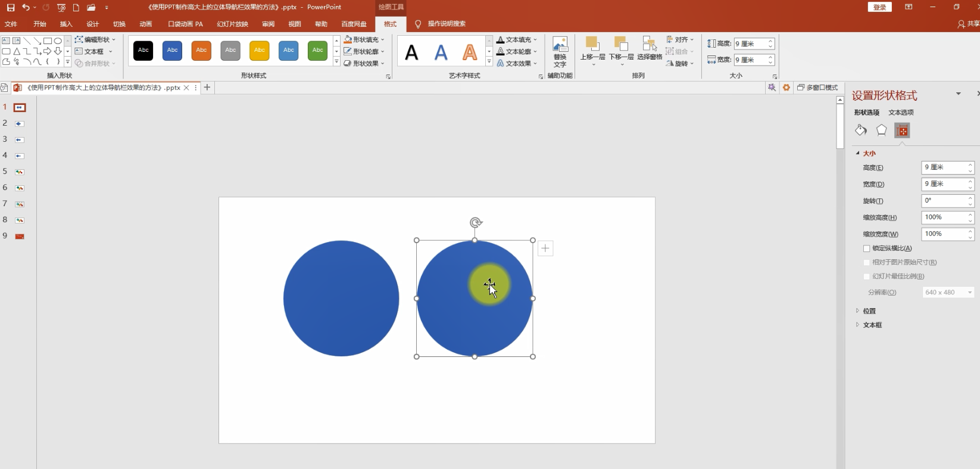
Task: Open a new document tab with plus
Action: (x=207, y=88)
